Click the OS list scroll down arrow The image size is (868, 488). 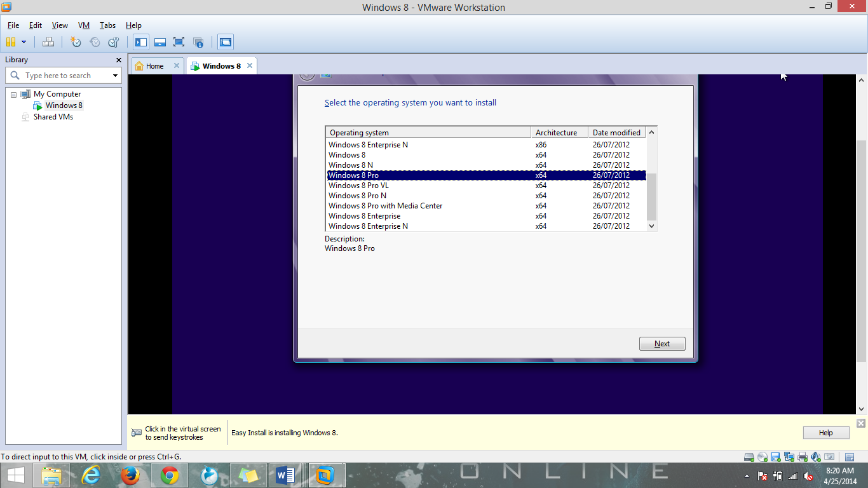(x=651, y=226)
